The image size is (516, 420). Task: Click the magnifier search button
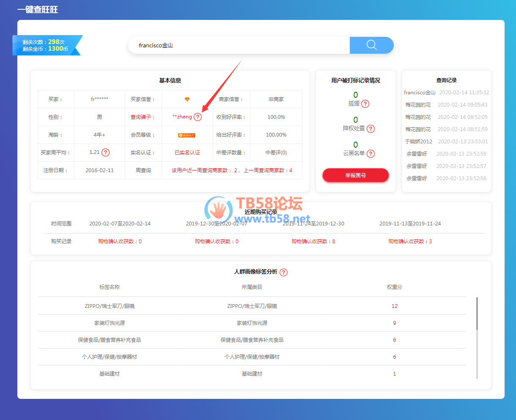click(x=371, y=45)
